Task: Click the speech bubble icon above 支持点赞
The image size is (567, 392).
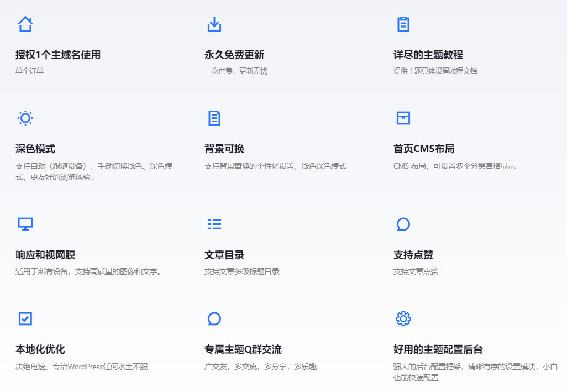Action: point(403,224)
